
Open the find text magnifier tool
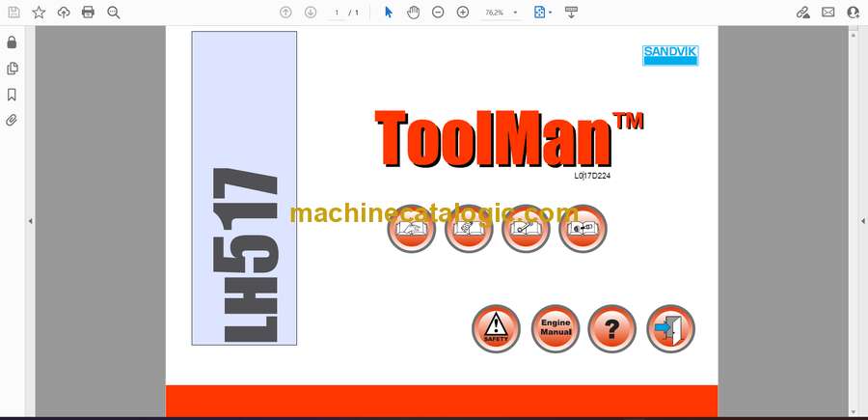114,13
